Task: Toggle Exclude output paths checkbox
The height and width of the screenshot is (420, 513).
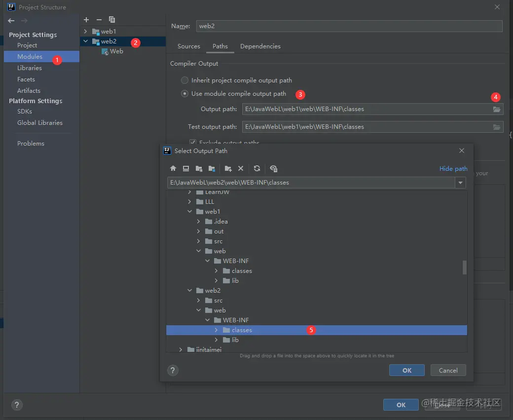Action: click(x=193, y=142)
